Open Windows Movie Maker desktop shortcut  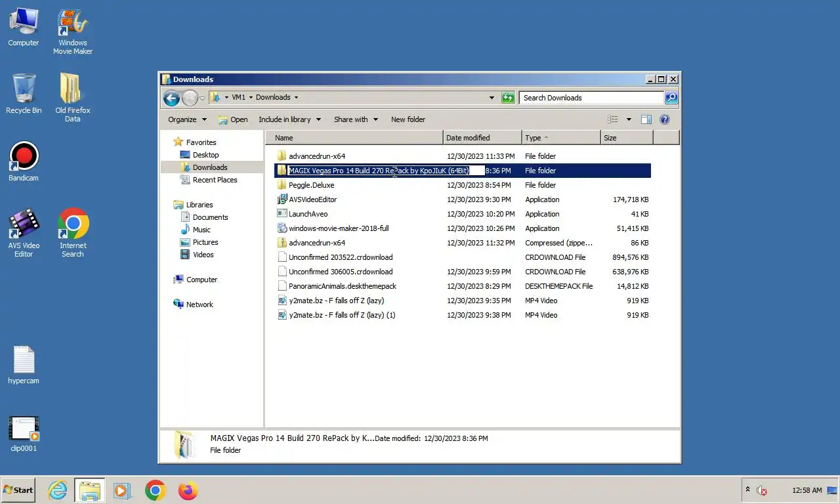click(72, 31)
